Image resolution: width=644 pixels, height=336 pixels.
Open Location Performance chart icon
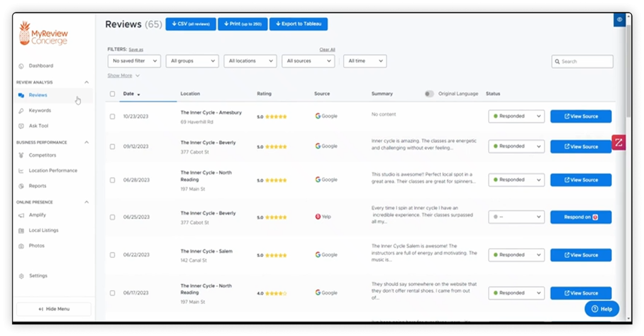(21, 171)
